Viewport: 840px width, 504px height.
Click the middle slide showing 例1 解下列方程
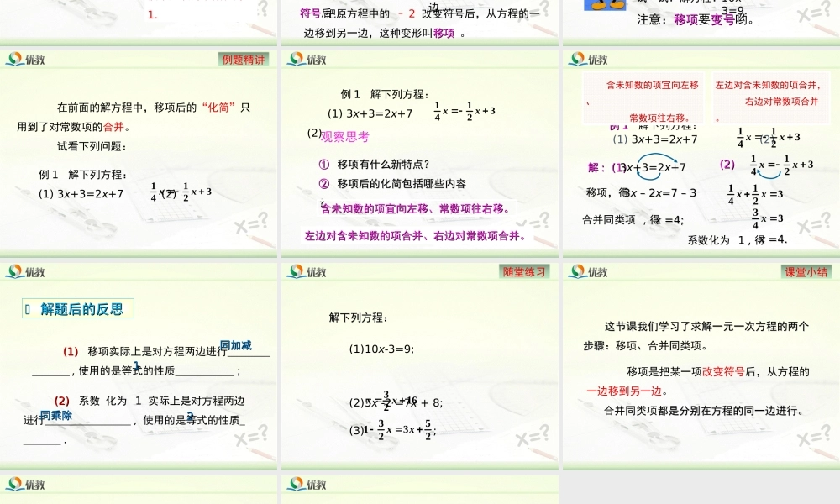(x=420, y=151)
